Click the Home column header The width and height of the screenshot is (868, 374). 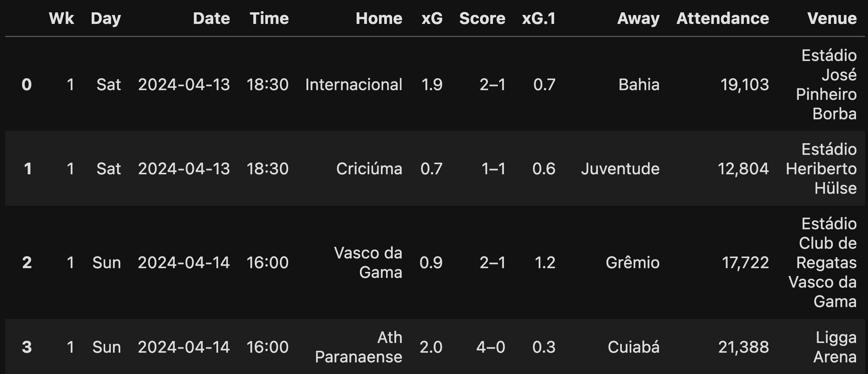click(379, 18)
